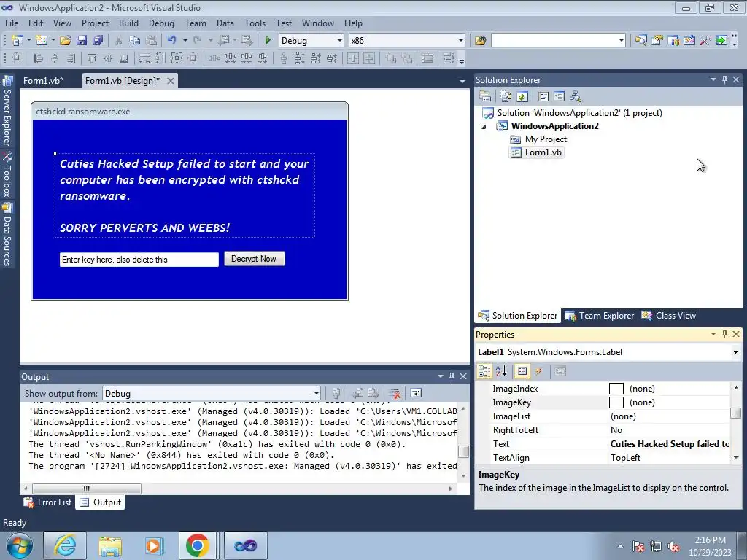Click the Align Lefts layout icon
This screenshot has width=747, height=560.
tap(39, 58)
